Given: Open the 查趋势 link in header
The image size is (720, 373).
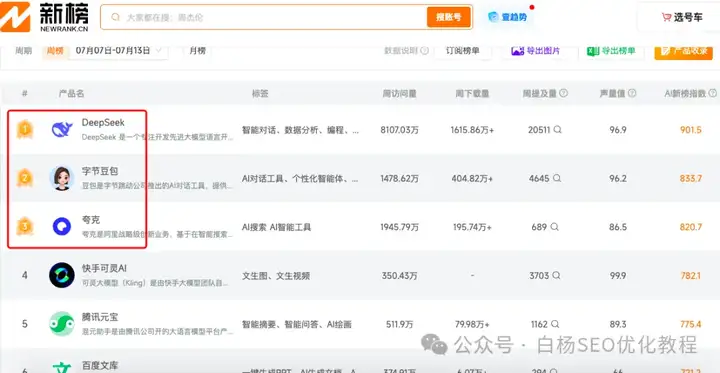Looking at the screenshot, I should pos(508,17).
